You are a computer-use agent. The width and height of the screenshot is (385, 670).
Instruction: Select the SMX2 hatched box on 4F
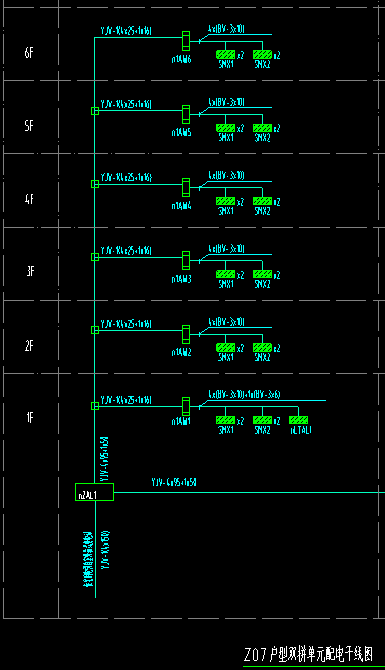[x=262, y=201]
